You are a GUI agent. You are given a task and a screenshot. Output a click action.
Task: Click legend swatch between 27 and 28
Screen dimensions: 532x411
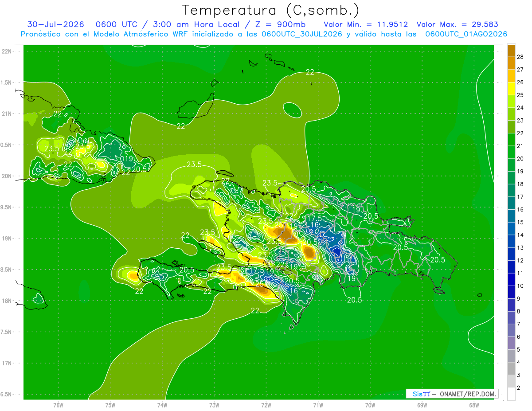point(511,63)
